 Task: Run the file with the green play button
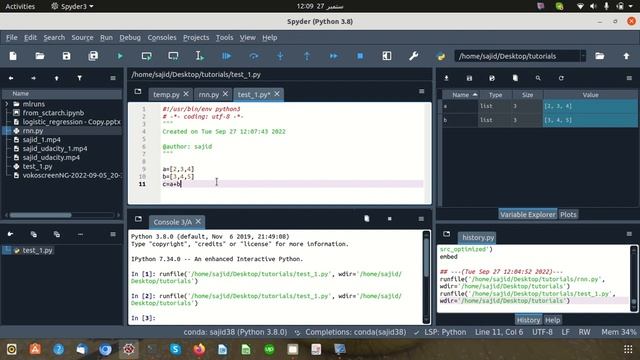(120, 56)
